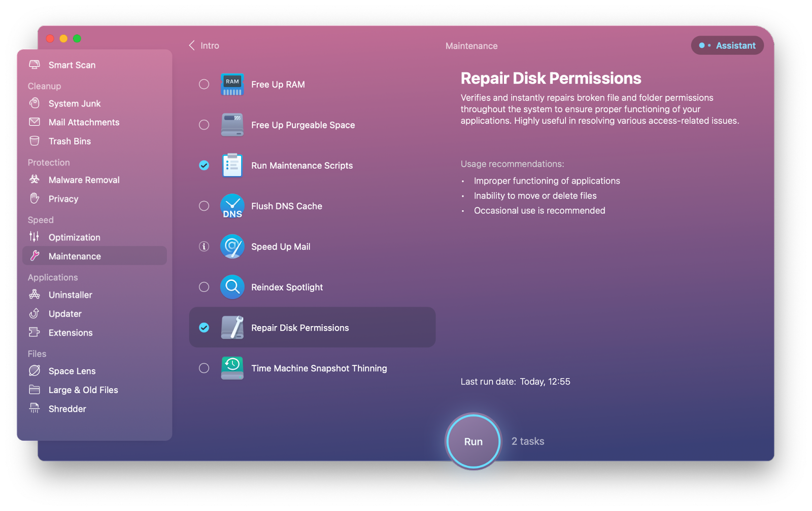
Task: Select the Optimization speed module
Action: tap(74, 237)
